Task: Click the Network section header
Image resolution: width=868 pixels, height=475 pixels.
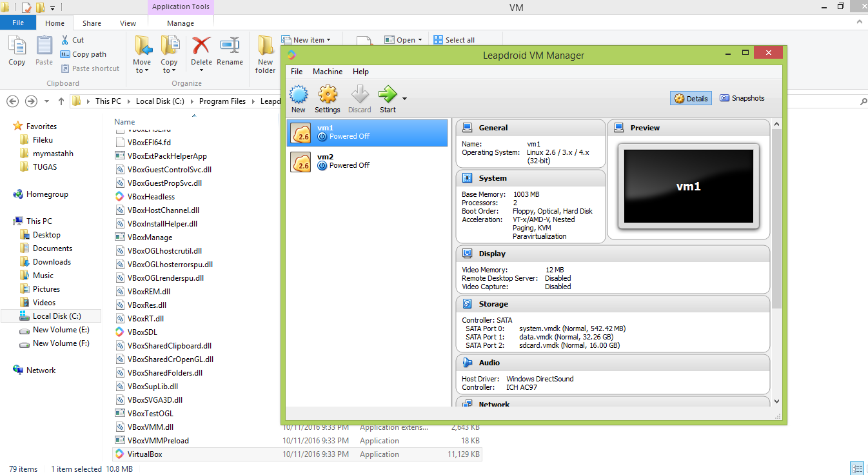Action: click(613, 403)
